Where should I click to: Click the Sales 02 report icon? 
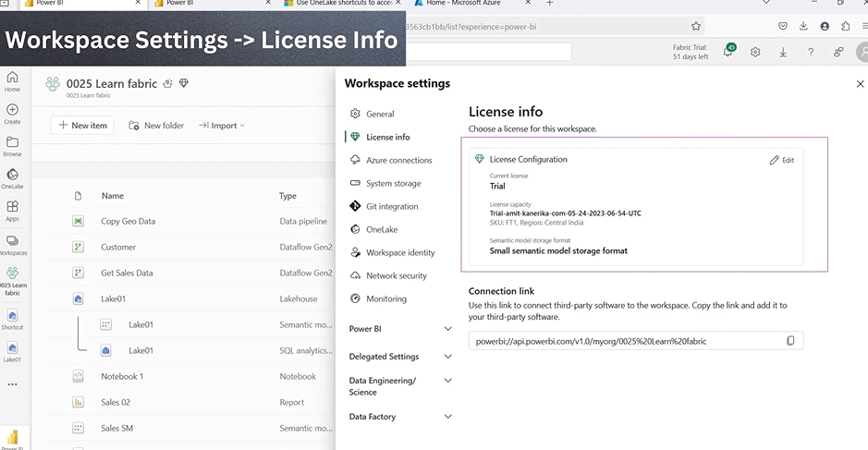78,402
